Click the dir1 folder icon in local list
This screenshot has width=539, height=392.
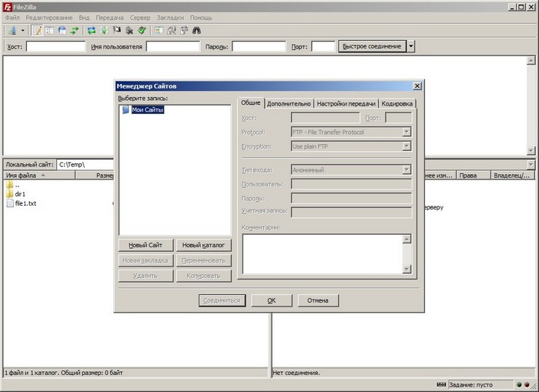[x=9, y=193]
